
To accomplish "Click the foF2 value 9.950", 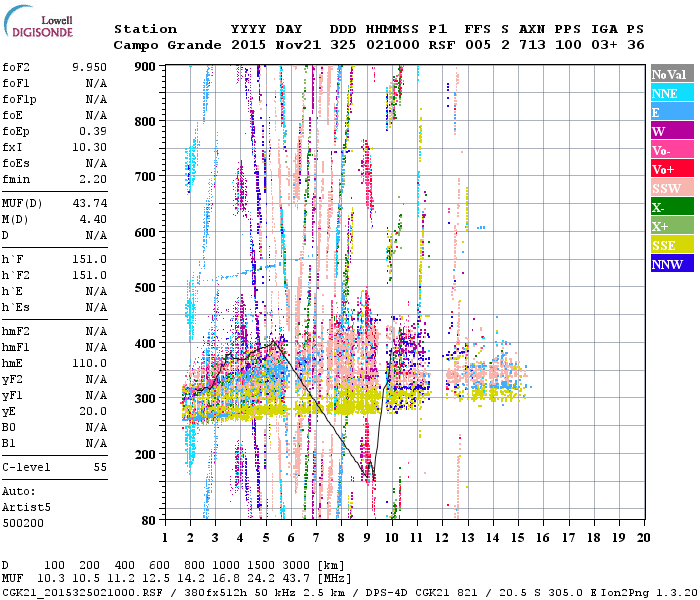I will point(89,67).
